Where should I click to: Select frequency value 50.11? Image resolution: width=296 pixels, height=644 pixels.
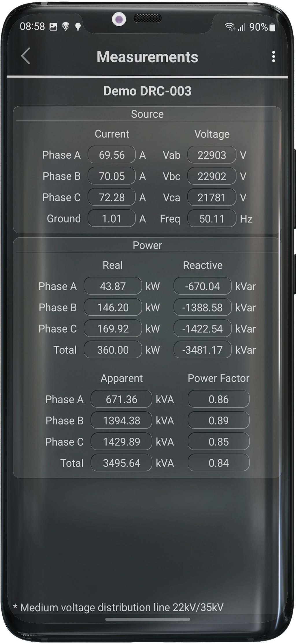pos(212,219)
